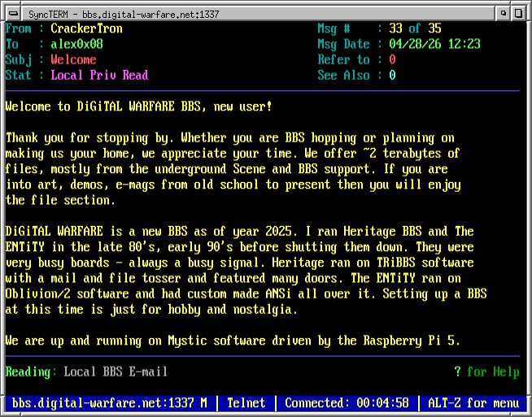Click bbs.digital-warfare.net:1337 in status bar

pyautogui.click(x=103, y=403)
